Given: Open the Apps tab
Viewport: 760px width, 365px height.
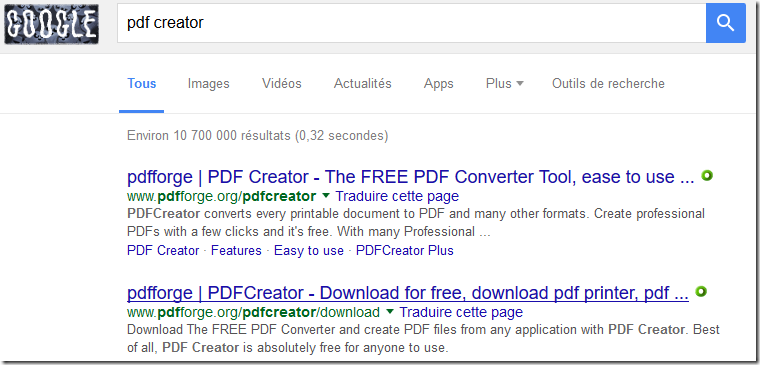Looking at the screenshot, I should pyautogui.click(x=439, y=83).
